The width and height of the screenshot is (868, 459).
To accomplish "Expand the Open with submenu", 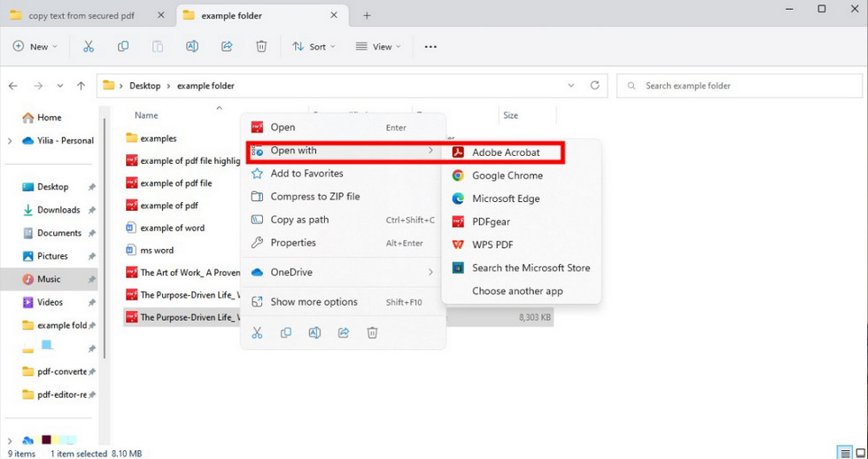I will (x=344, y=151).
